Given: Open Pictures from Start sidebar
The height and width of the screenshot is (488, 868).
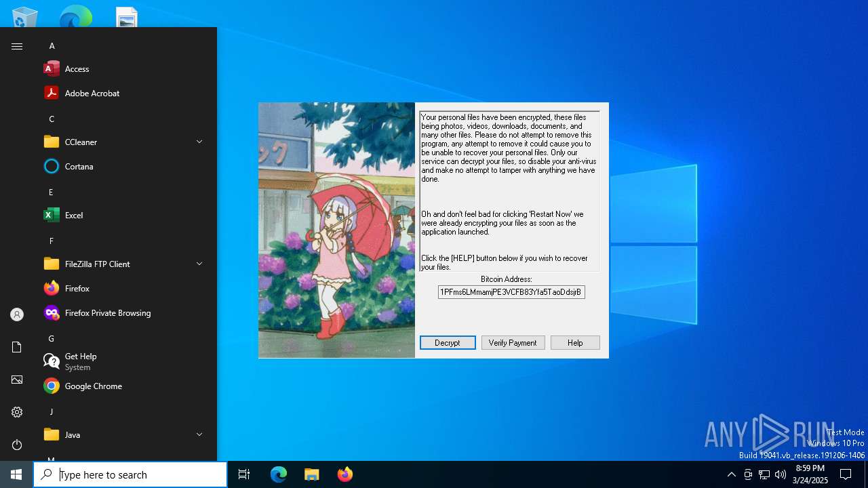Looking at the screenshot, I should click(17, 380).
